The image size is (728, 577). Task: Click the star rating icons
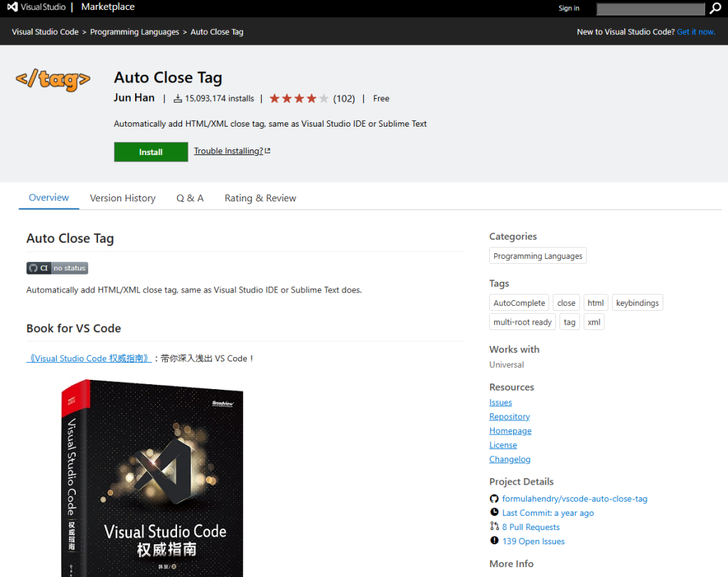coord(299,98)
